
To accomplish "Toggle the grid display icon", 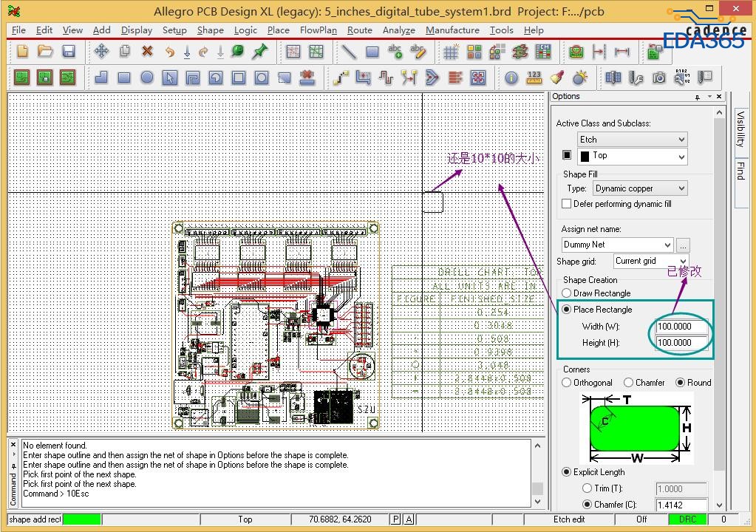I will tap(451, 51).
